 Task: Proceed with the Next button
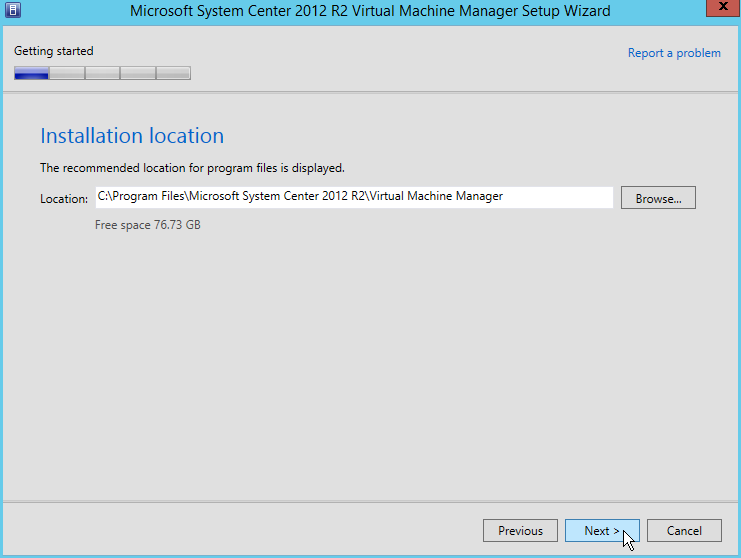coord(602,531)
